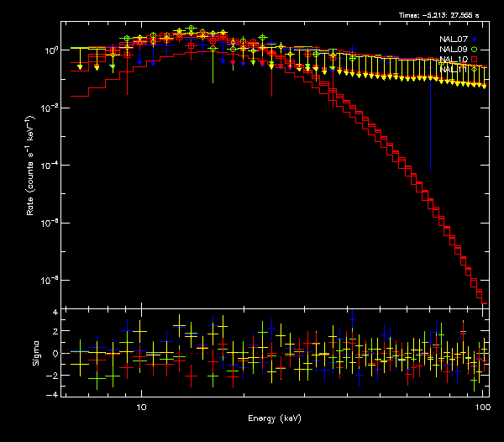Select the NAI_11 legend label
The image size is (504, 442).
[x=453, y=70]
